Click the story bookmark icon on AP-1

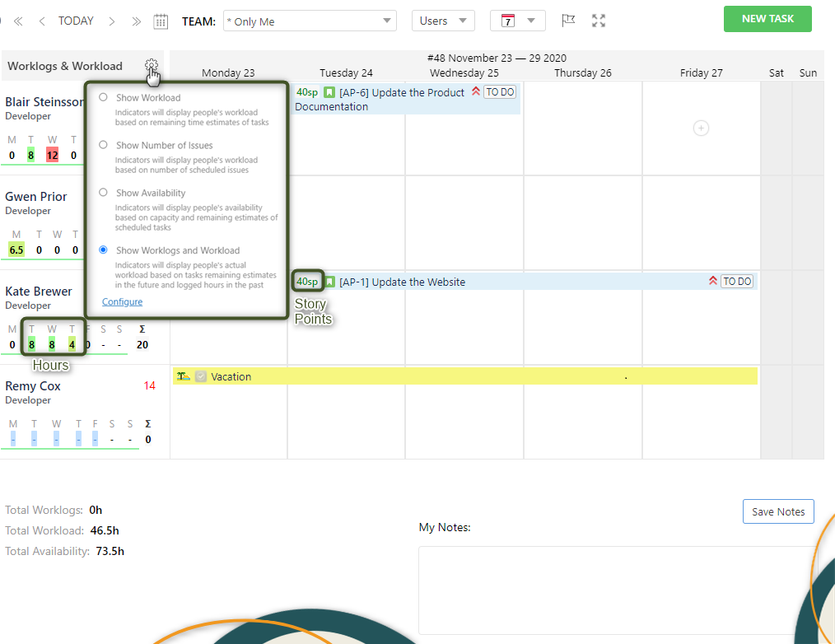click(330, 282)
